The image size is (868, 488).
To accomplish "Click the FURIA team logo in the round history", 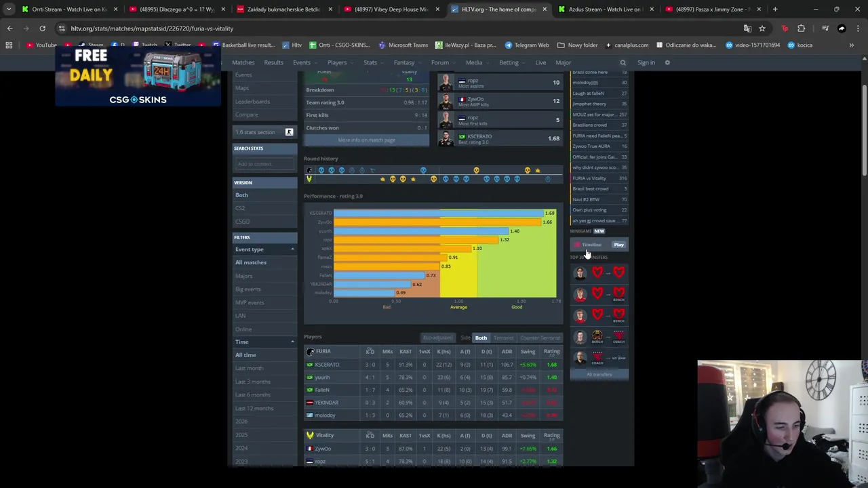I will click(310, 170).
